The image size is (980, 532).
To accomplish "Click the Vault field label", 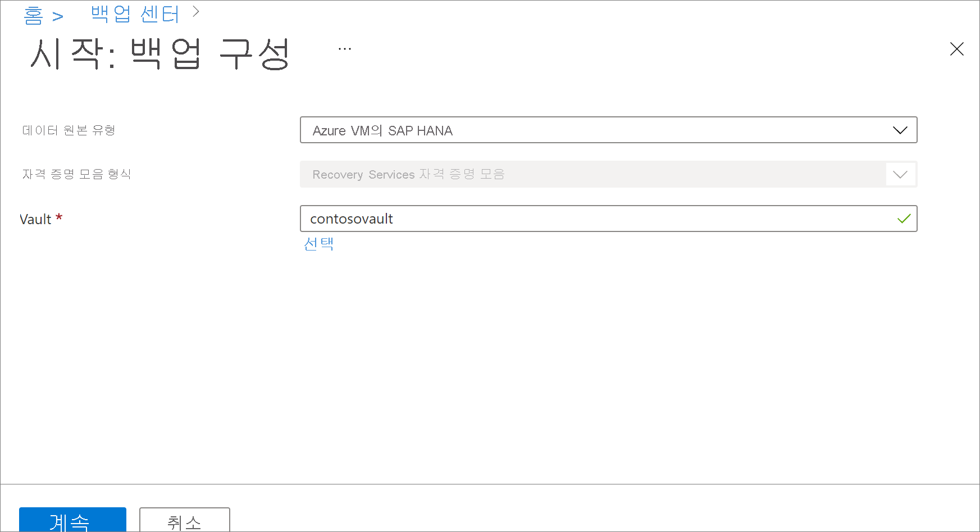I will tap(35, 219).
